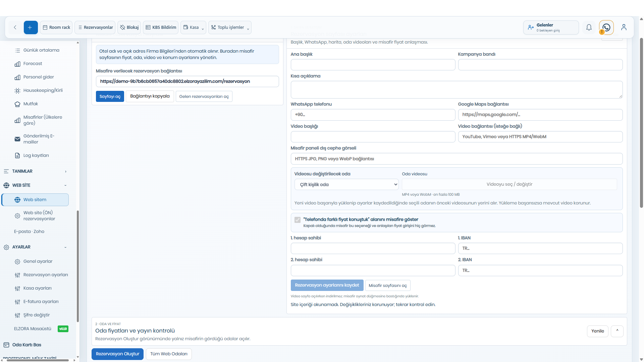Click the Gönderilmiş E-mailler envelope icon
Viewport: 644px width, 362px height.
click(17, 139)
